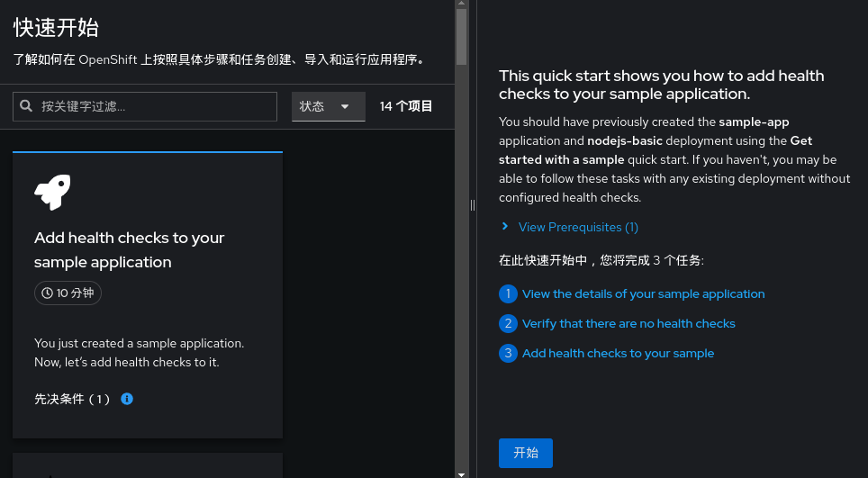Open task 'Verify that there are no health checks'

pyautogui.click(x=628, y=324)
